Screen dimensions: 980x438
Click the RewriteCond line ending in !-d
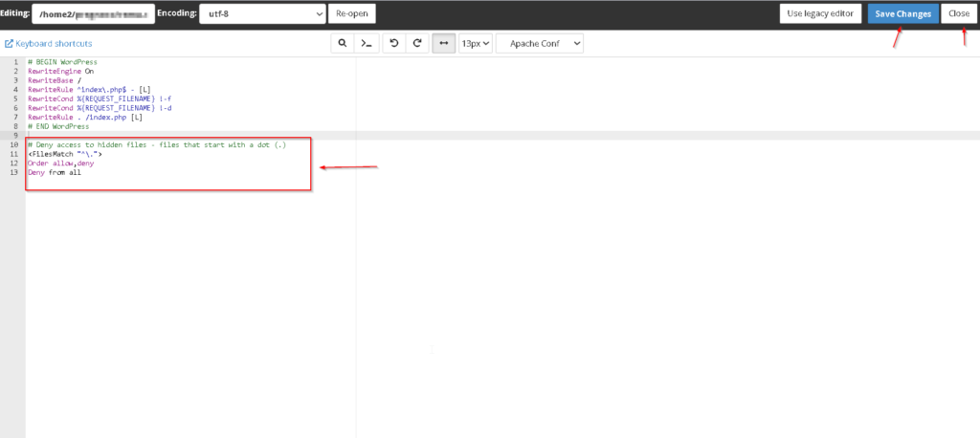tap(100, 108)
